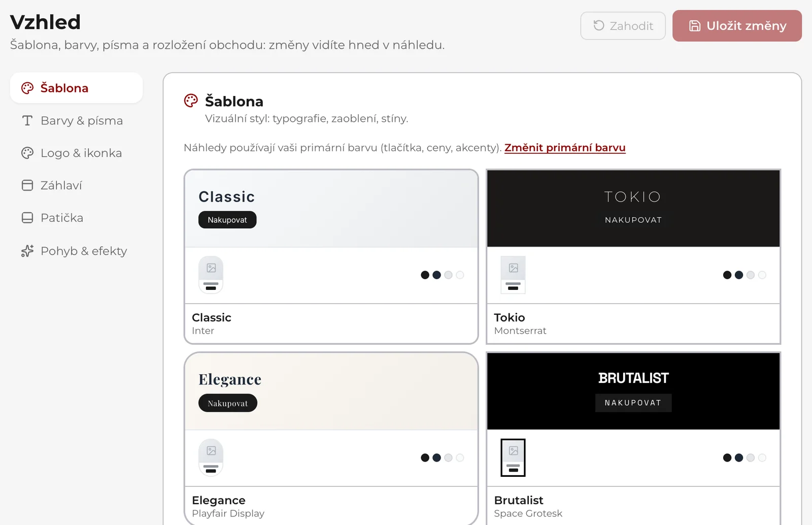
Task: Click the black color dot in Classic card
Action: 425,275
